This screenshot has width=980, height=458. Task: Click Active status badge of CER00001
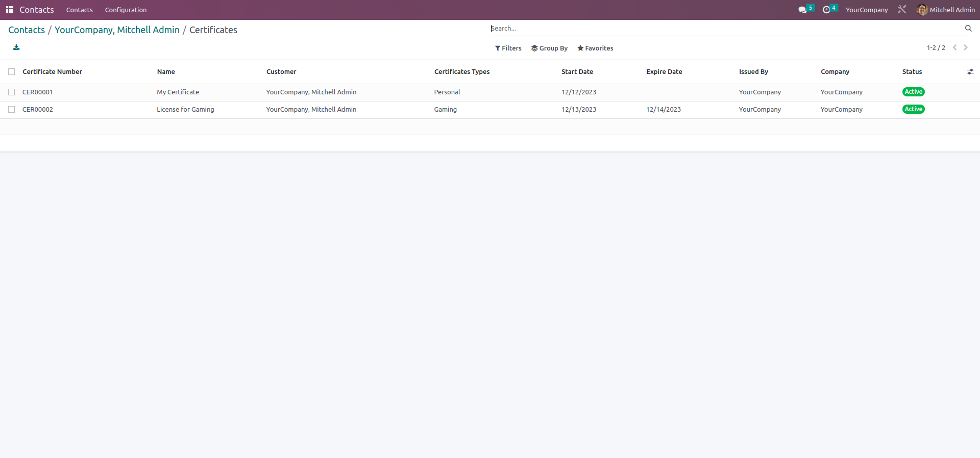click(914, 92)
